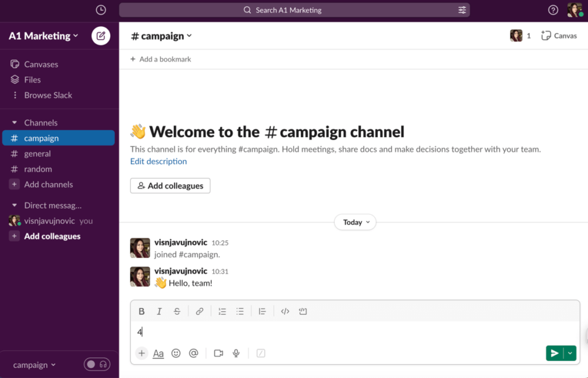Toggle bold formatting in the message composer
Image resolution: width=588 pixels, height=378 pixels.
point(142,311)
